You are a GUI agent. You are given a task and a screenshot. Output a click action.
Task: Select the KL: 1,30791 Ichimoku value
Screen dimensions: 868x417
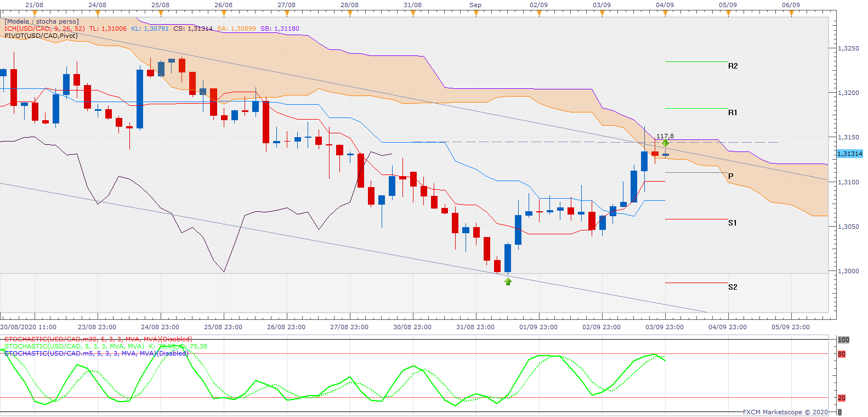[x=150, y=29]
